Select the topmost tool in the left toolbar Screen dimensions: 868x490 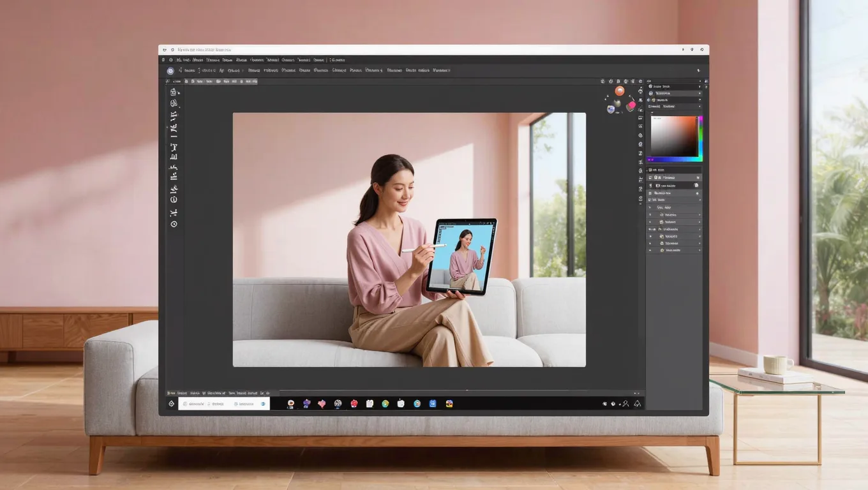pos(173,92)
